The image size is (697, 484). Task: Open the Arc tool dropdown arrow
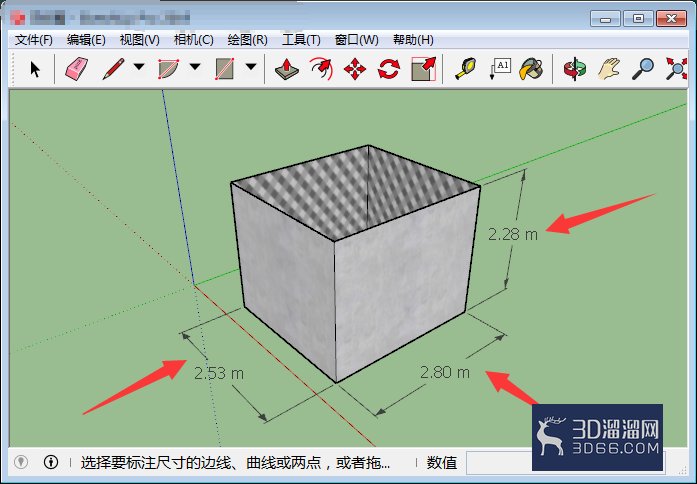(195, 67)
